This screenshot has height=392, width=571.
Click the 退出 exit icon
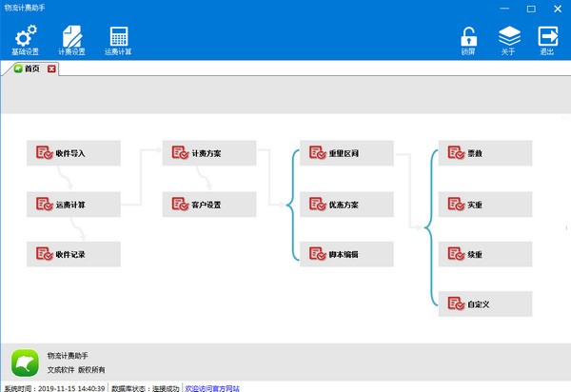click(x=548, y=37)
